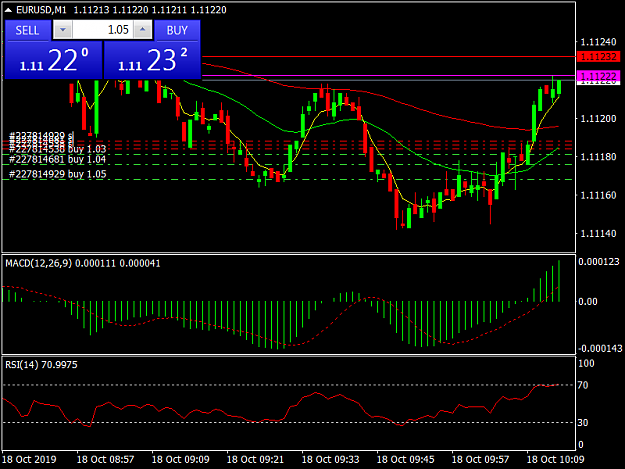The image size is (625, 469).
Task: Collapse one-click trading panel triangle icon
Action: point(8,10)
